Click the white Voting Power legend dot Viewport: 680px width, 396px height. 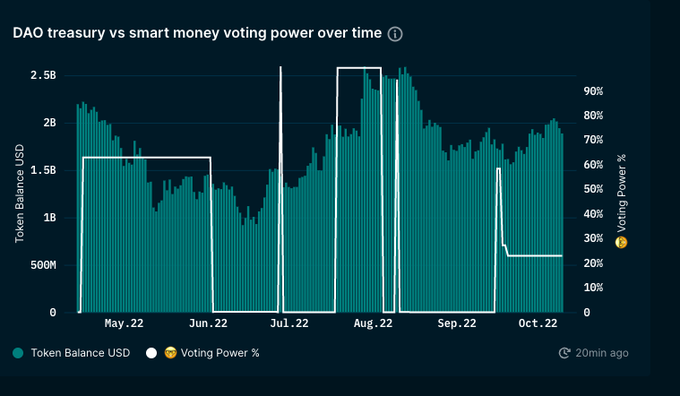[151, 353]
